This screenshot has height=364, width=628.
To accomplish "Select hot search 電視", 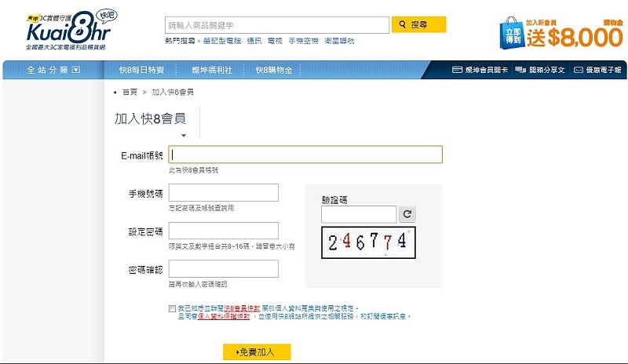I will click(x=275, y=41).
